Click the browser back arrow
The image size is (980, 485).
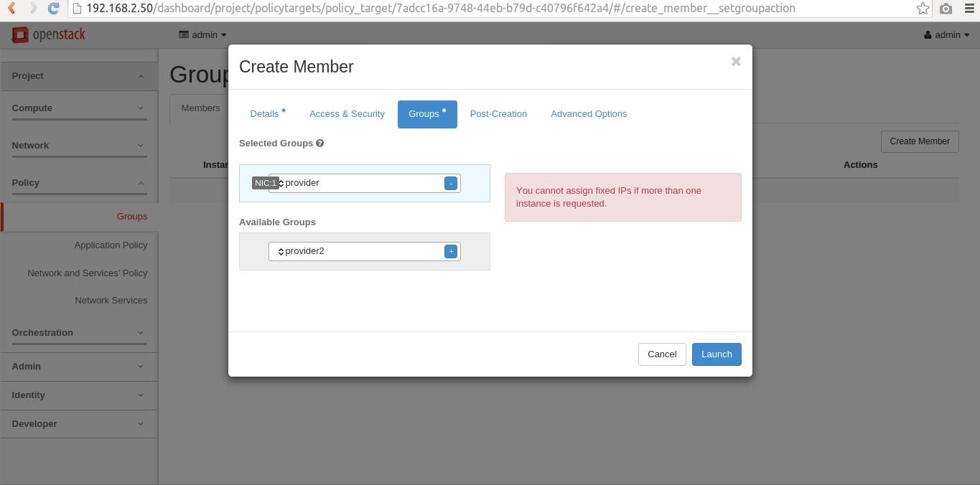[12, 9]
